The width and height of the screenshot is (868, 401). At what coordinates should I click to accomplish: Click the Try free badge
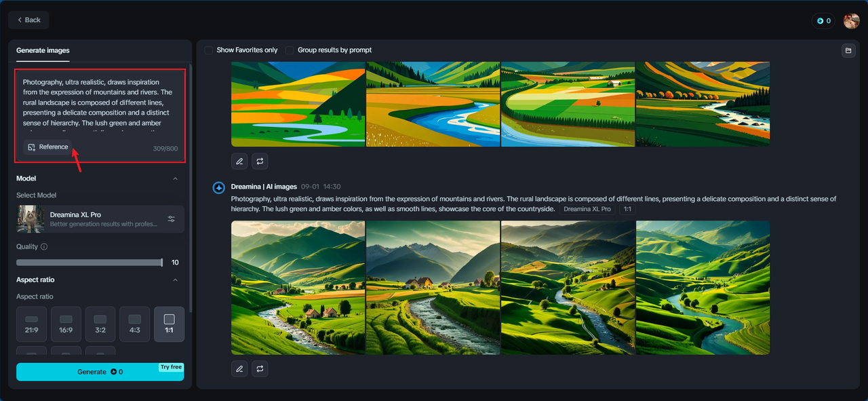pyautogui.click(x=171, y=367)
